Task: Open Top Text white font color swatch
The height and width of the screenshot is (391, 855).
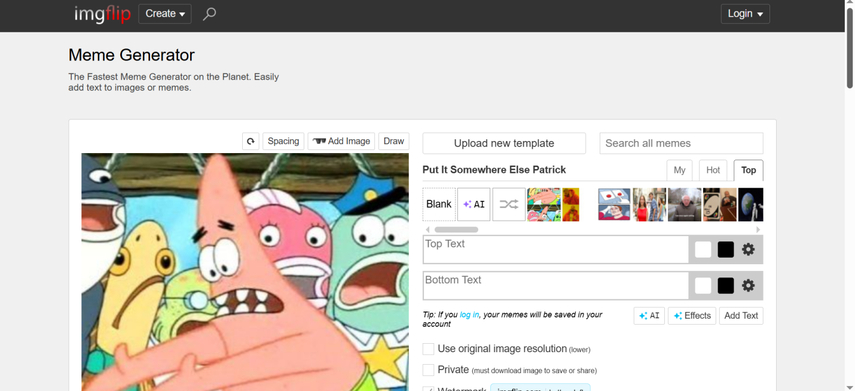Action: [703, 250]
